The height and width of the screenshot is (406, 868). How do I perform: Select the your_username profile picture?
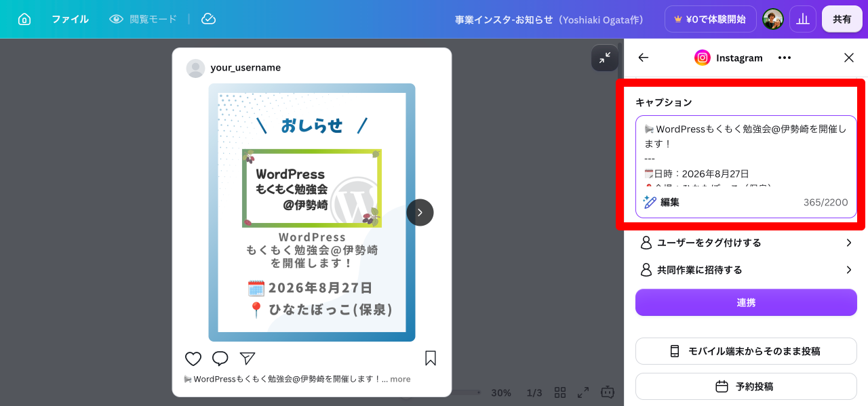coord(195,68)
